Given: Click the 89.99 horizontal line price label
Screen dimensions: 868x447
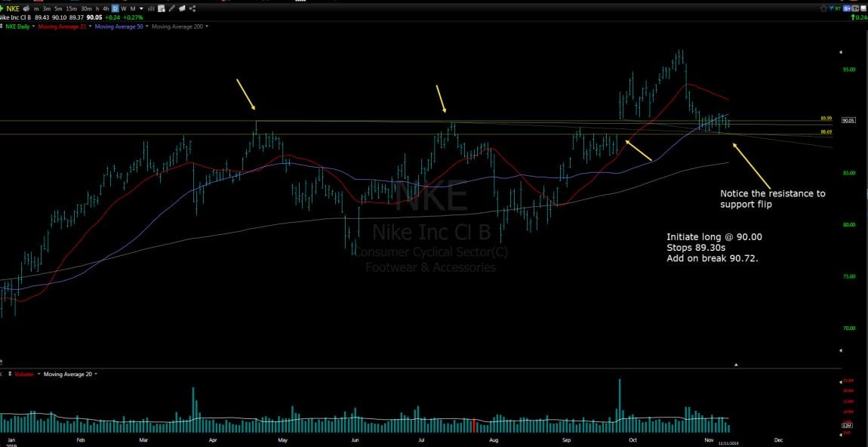Looking at the screenshot, I should pyautogui.click(x=826, y=119).
